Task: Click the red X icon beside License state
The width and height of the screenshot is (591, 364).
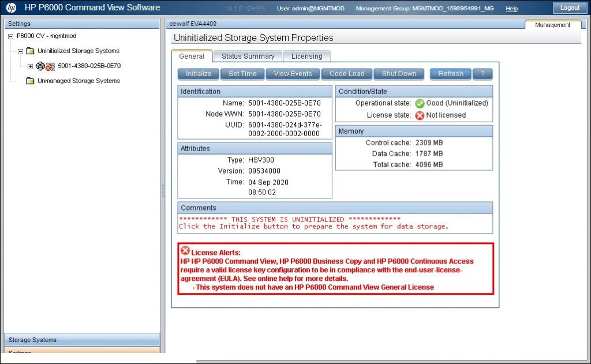Action: 420,115
